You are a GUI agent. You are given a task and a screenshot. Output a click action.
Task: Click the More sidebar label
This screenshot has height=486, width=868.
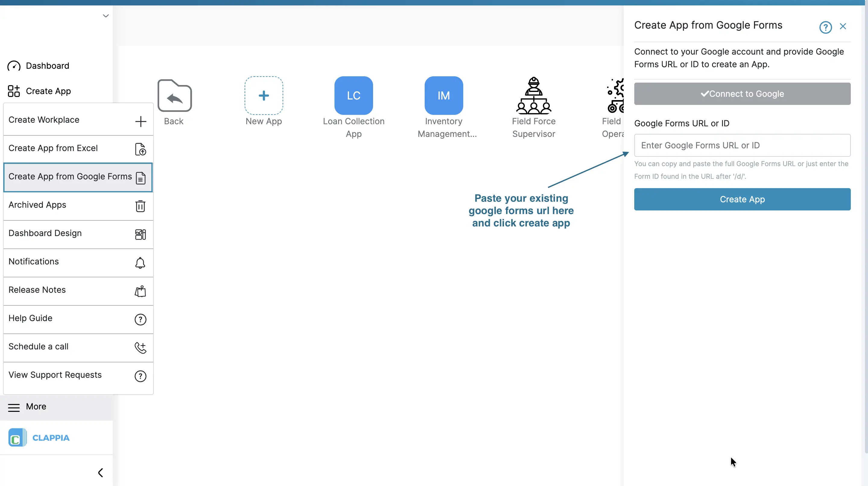coord(36,406)
